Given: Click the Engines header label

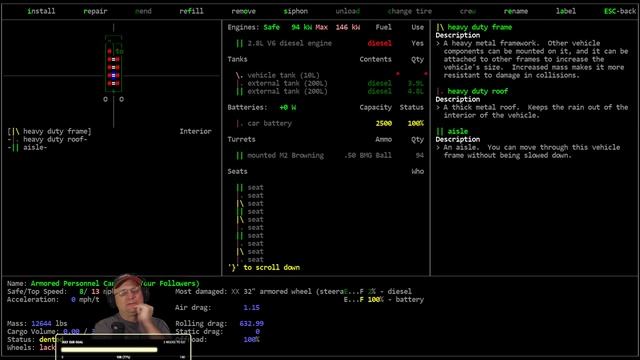Looking at the screenshot, I should pos(243,27).
